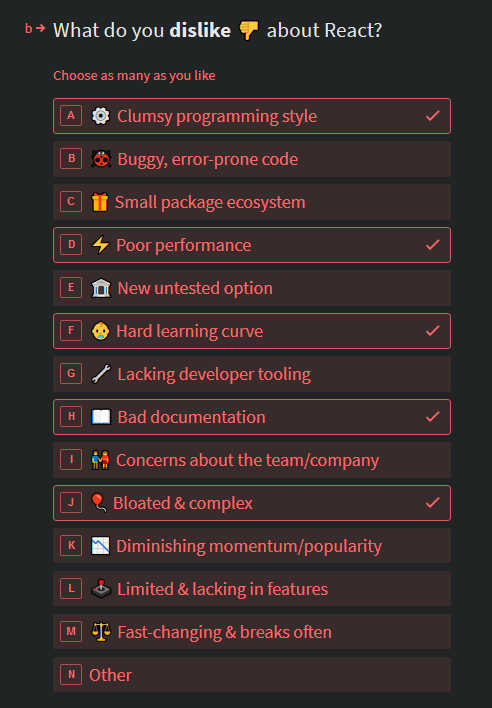The height and width of the screenshot is (708, 492).
Task: Click the question title about React dislikes
Action: (x=218, y=31)
